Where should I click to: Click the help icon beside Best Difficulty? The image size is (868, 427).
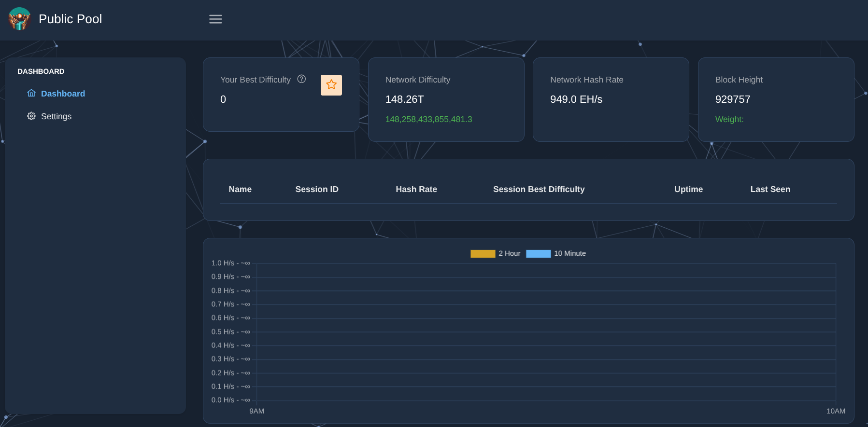301,79
